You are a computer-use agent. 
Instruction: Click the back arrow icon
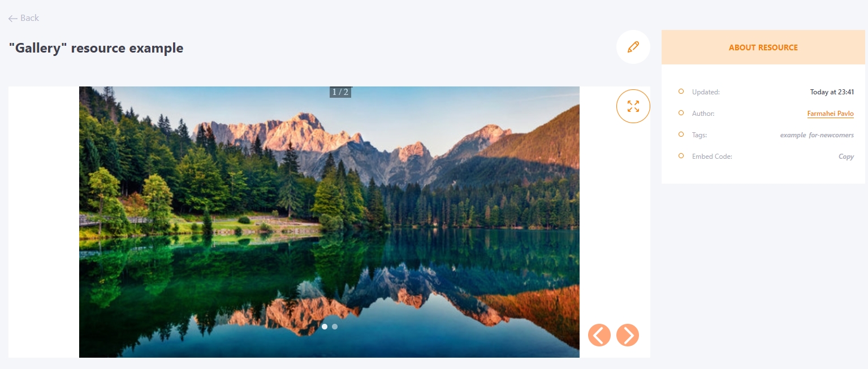(x=13, y=19)
